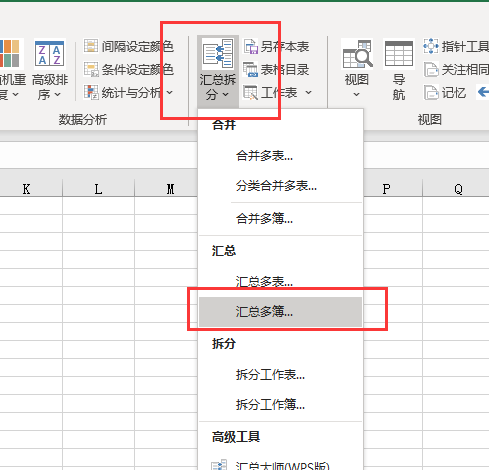Click the 指针工具 pointer tool icon
Viewport: 489px width, 470px height.
coord(431,46)
